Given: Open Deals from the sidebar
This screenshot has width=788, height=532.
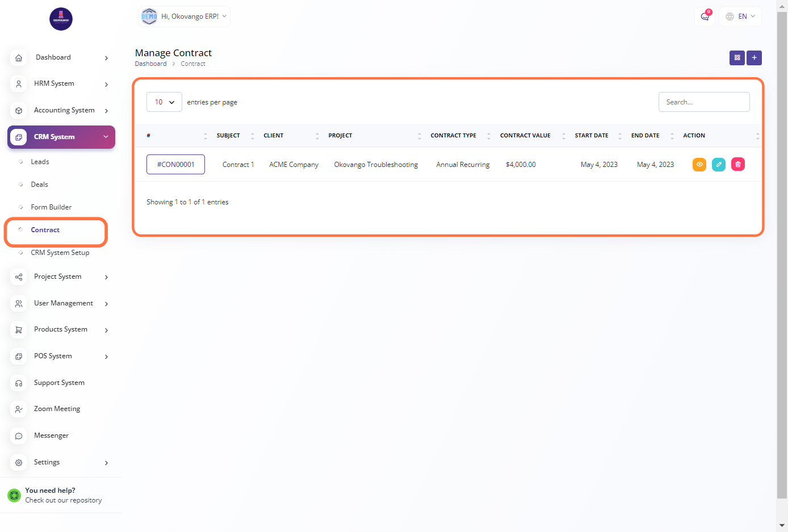Looking at the screenshot, I should [x=39, y=185].
